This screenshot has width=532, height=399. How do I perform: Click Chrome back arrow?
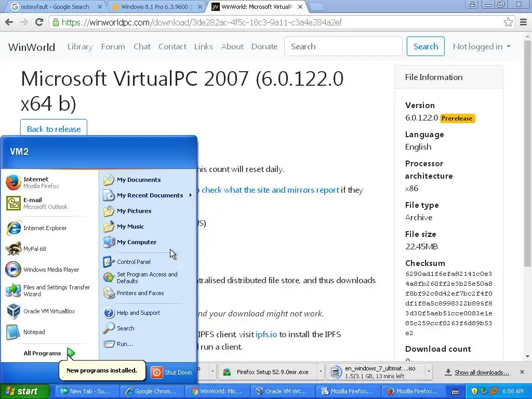(9, 22)
